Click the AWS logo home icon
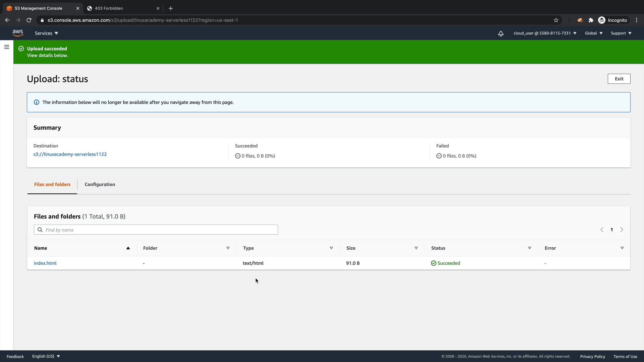 18,33
